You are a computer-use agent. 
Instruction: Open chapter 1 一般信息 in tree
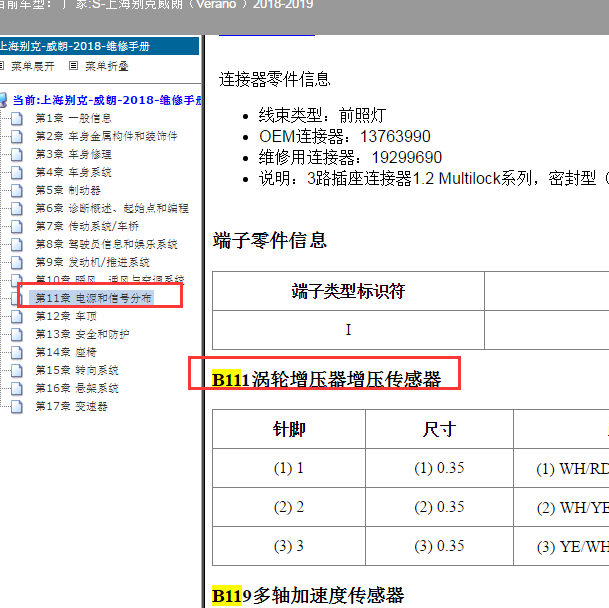[73, 118]
